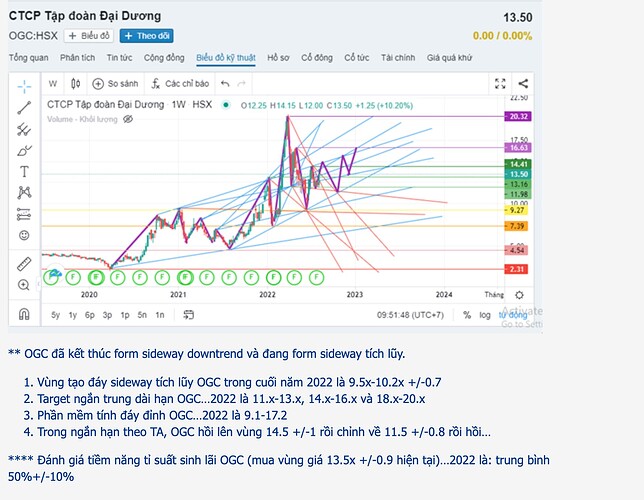Toggle percent scale mode
The height and width of the screenshot is (500, 644).
point(467,315)
